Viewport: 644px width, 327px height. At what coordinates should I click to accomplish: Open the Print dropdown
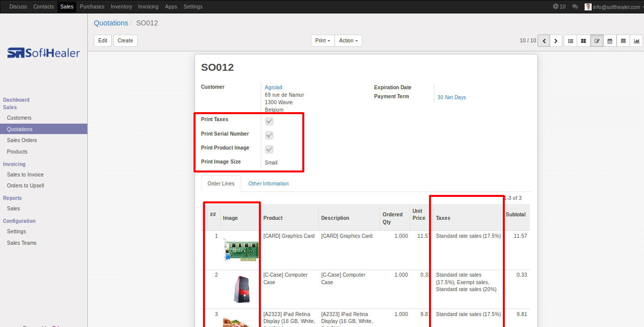click(323, 41)
